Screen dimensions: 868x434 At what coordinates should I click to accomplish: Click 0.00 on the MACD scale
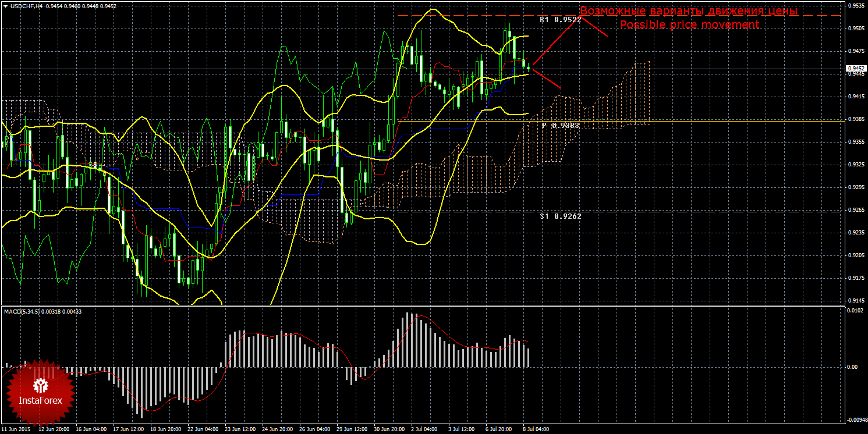852,367
